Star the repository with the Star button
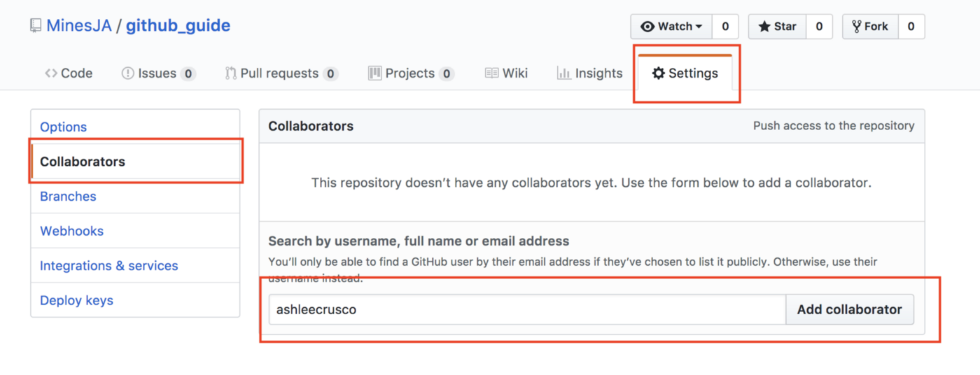 pyautogui.click(x=777, y=27)
